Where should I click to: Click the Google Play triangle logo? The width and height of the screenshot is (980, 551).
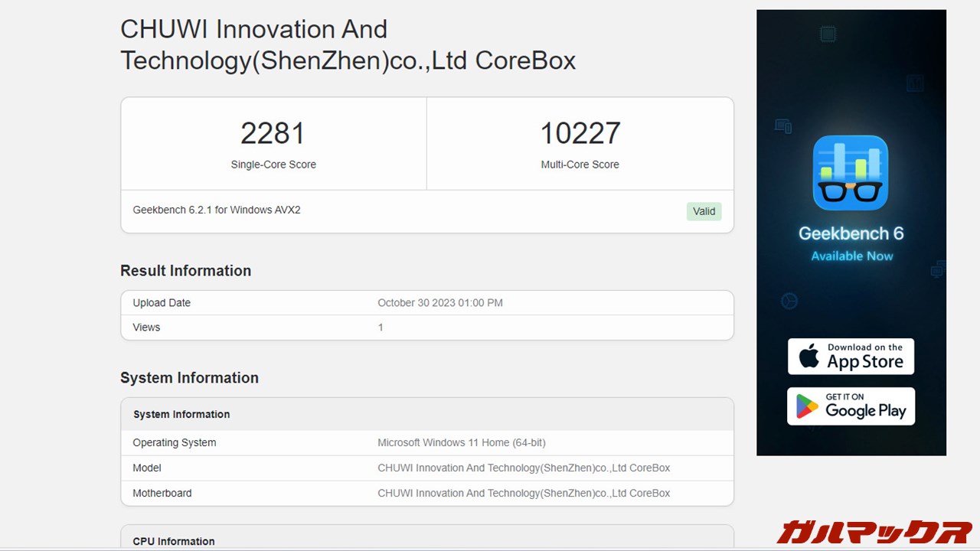point(808,406)
